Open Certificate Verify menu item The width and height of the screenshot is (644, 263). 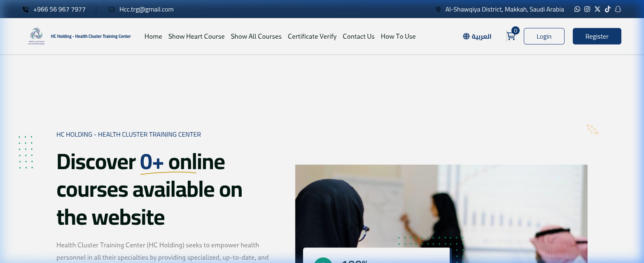pyautogui.click(x=312, y=36)
